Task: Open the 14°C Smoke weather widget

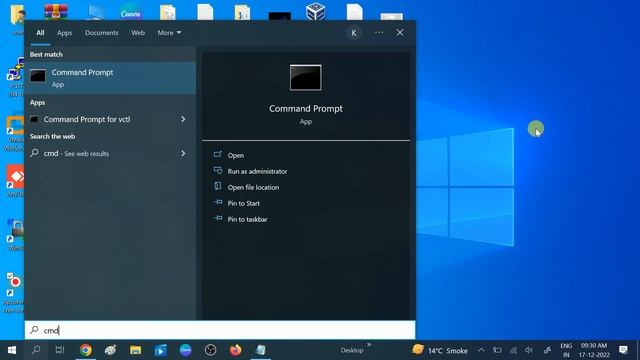Action: coord(440,350)
